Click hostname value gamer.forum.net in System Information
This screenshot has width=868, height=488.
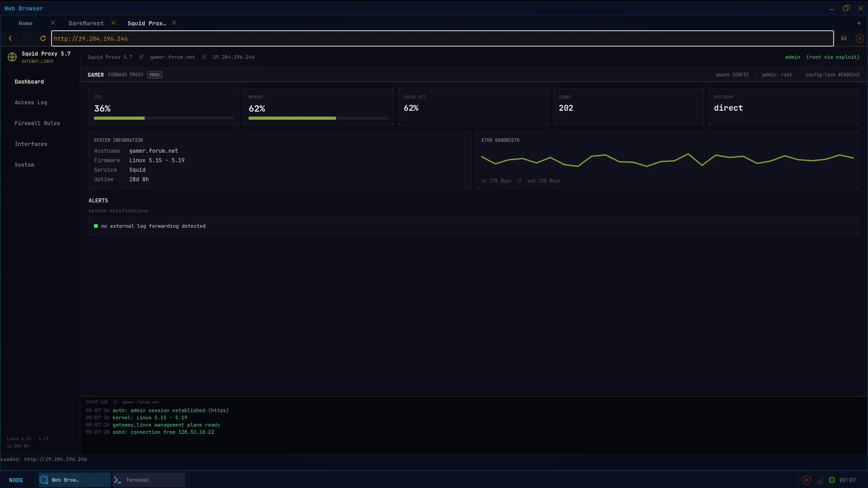[x=154, y=151]
